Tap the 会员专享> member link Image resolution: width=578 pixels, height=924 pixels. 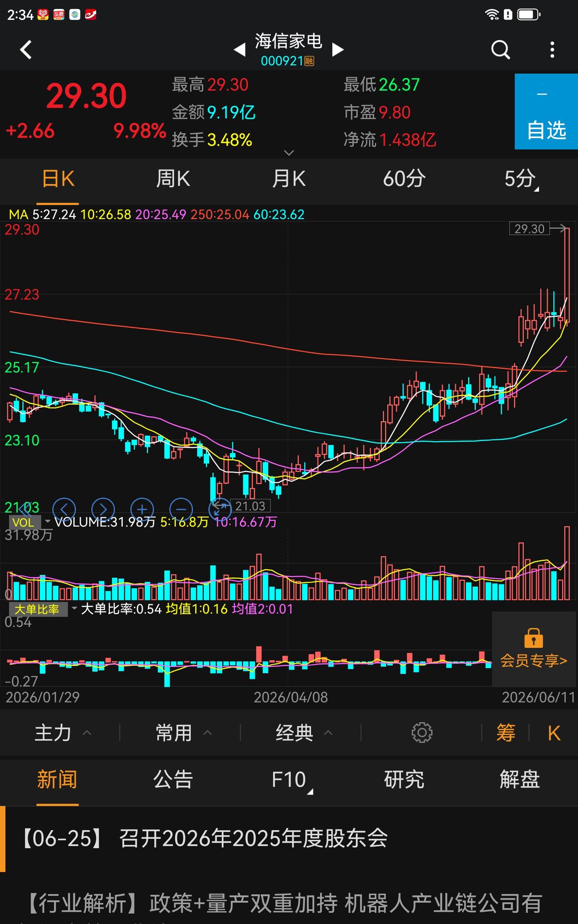[534, 661]
